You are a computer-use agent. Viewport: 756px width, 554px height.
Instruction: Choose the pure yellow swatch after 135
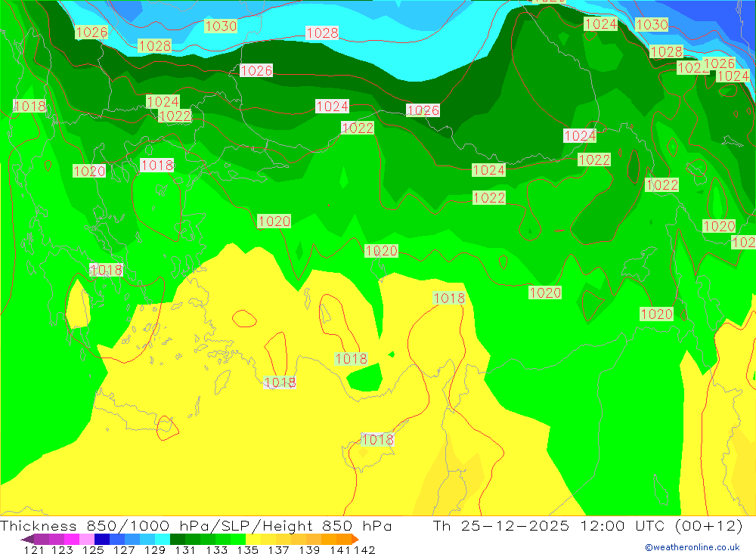coord(253,539)
